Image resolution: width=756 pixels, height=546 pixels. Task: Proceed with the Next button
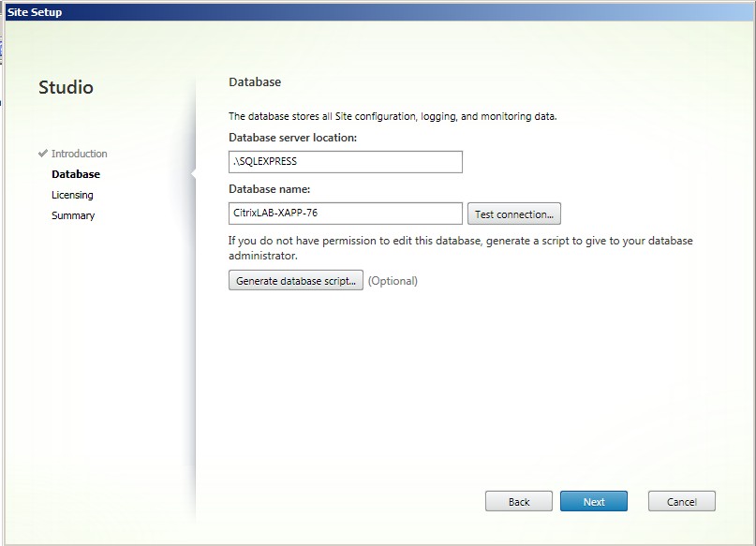coord(593,502)
